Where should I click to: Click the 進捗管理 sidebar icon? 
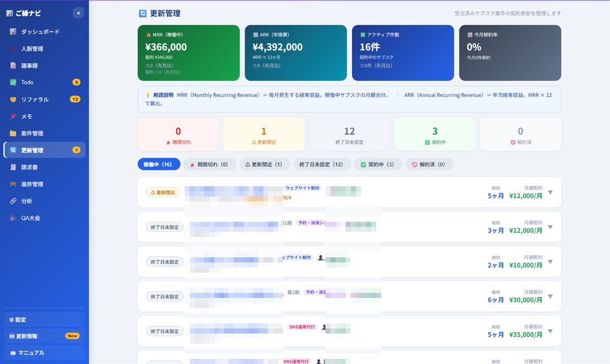point(13,184)
